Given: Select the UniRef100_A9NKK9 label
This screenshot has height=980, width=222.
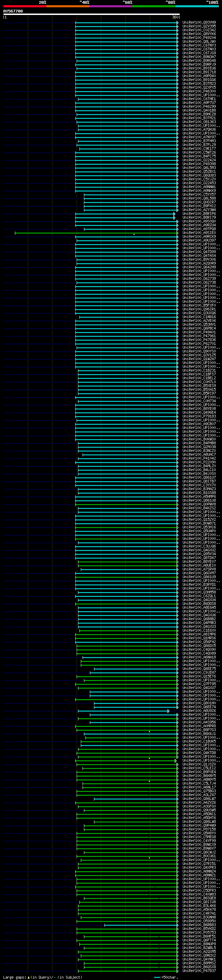Looking at the screenshot, I should [x=199, y=191].
